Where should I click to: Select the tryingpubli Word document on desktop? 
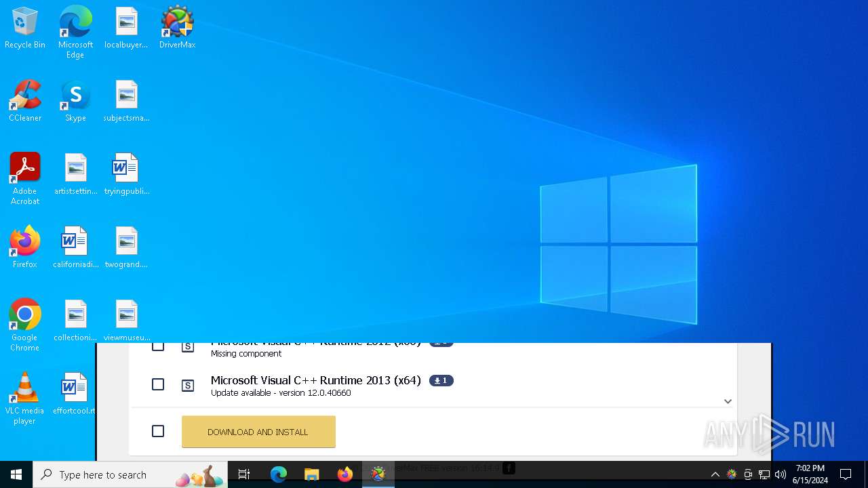(x=126, y=175)
